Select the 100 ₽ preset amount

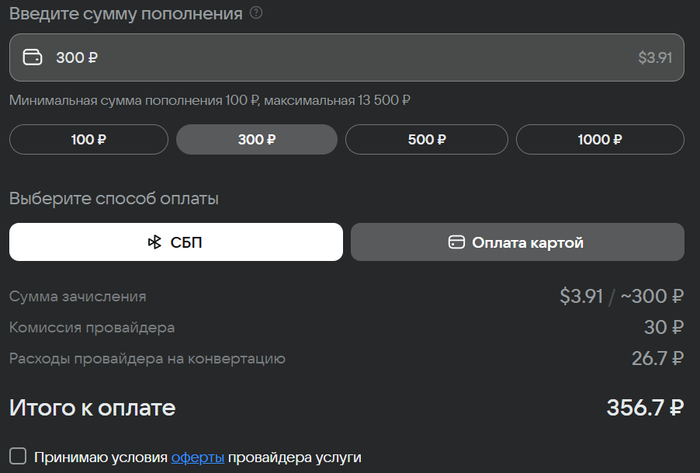coord(89,140)
